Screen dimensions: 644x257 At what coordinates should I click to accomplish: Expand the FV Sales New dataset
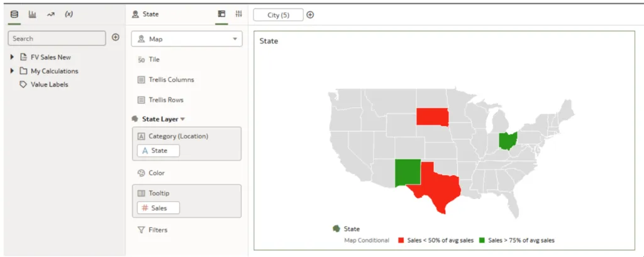[x=12, y=57]
